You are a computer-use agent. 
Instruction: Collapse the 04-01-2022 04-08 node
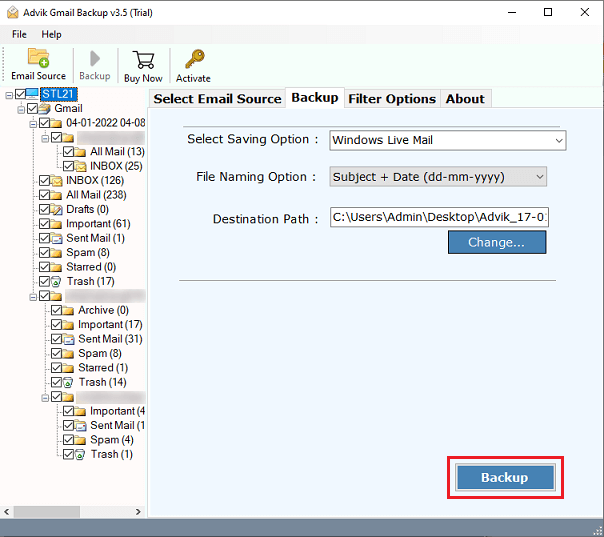(x=33, y=124)
